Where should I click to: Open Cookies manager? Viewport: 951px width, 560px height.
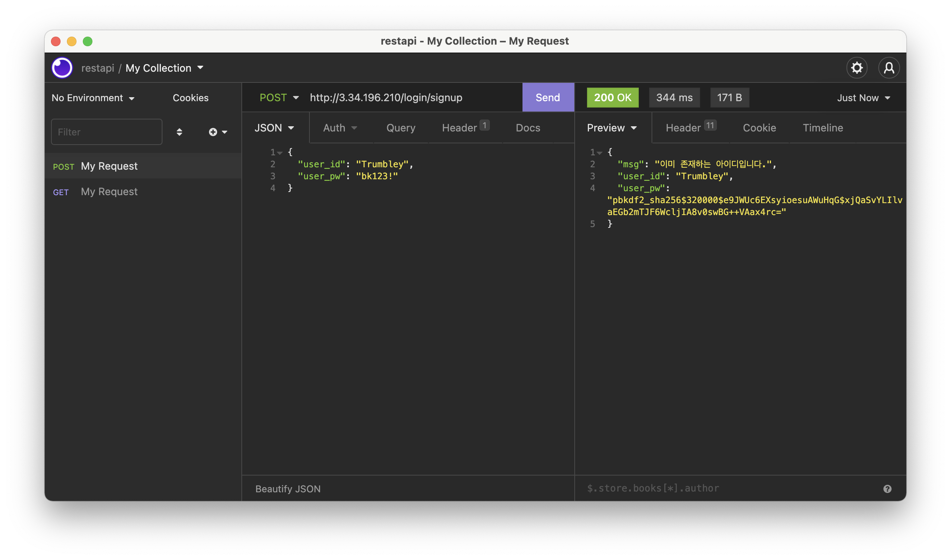[x=190, y=98]
